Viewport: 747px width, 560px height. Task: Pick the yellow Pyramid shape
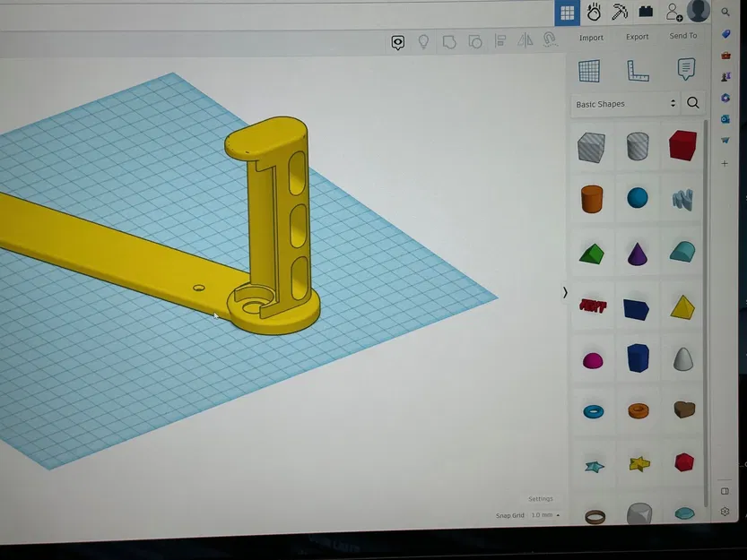(x=682, y=307)
